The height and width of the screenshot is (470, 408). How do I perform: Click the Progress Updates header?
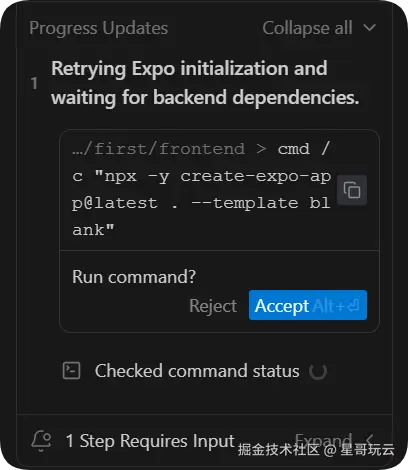click(98, 28)
